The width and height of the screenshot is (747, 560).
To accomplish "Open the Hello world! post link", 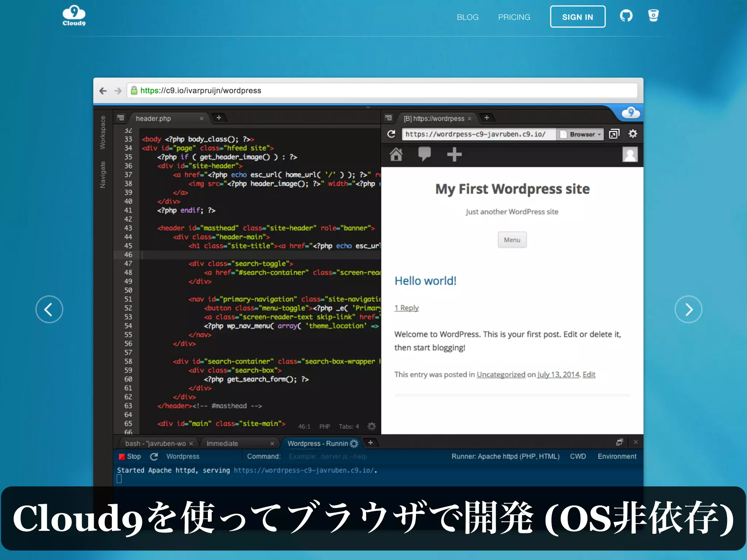I will coord(425,281).
